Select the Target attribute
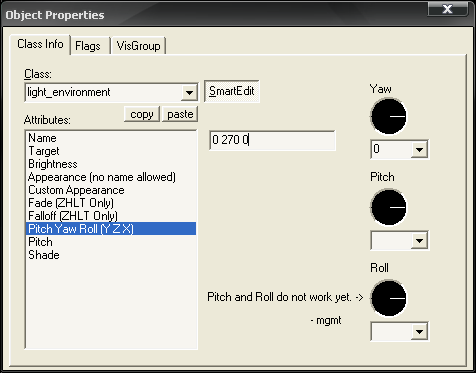 pyautogui.click(x=111, y=151)
